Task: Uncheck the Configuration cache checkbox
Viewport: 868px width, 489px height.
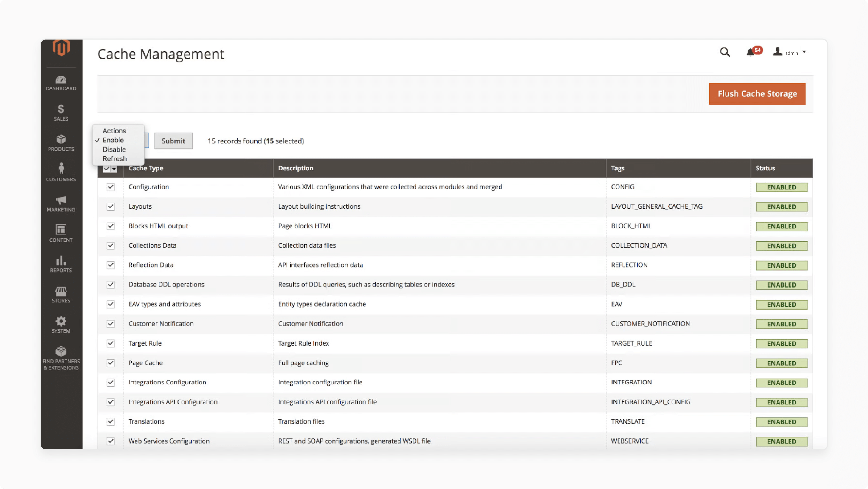Action: (x=110, y=187)
